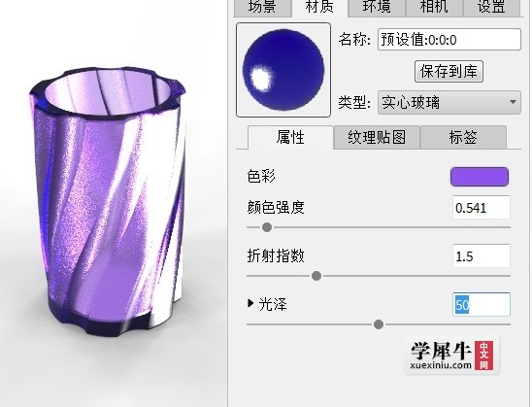This screenshot has width=532, height=407.
Task: Open the 设置 tab
Action: tap(491, 8)
